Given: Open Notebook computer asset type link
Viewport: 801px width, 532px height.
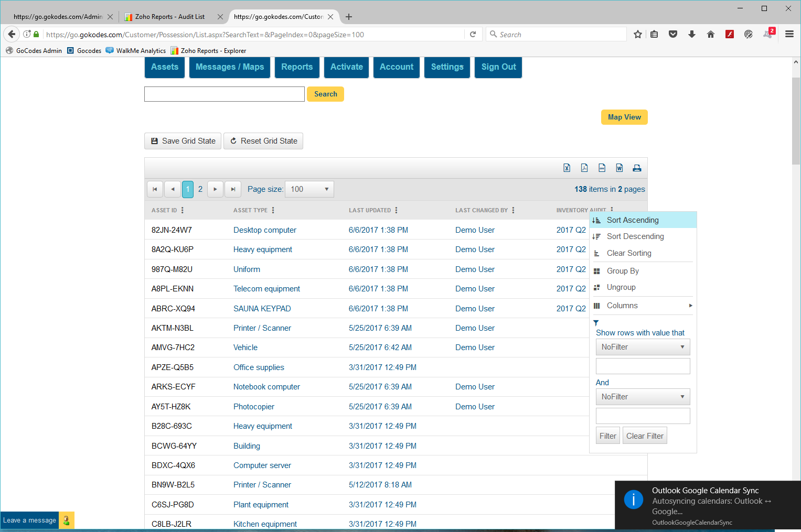Looking at the screenshot, I should [x=266, y=387].
